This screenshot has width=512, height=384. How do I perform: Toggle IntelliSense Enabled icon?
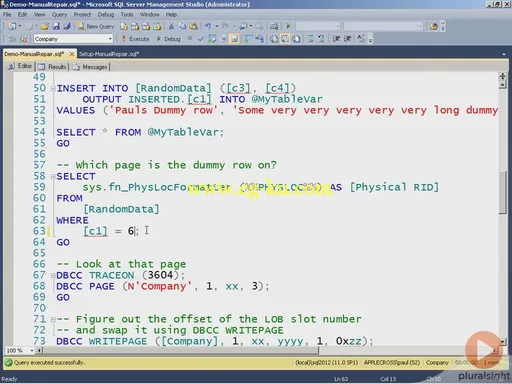[x=235, y=39]
